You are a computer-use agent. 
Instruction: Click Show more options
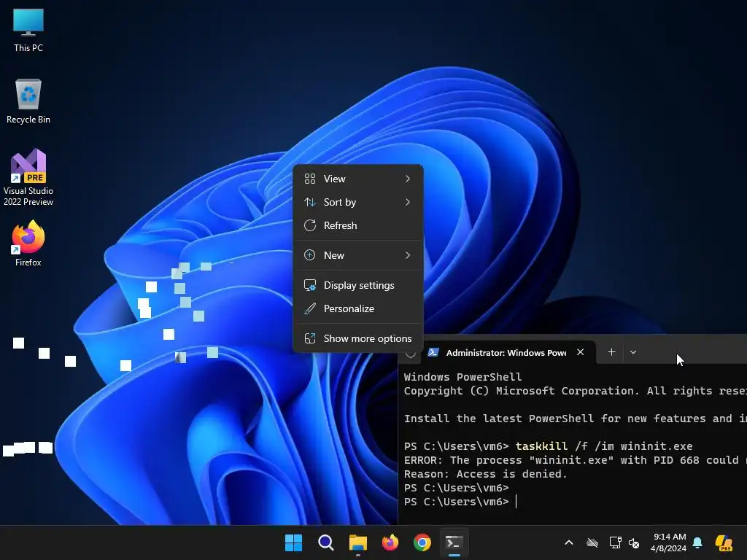point(357,338)
